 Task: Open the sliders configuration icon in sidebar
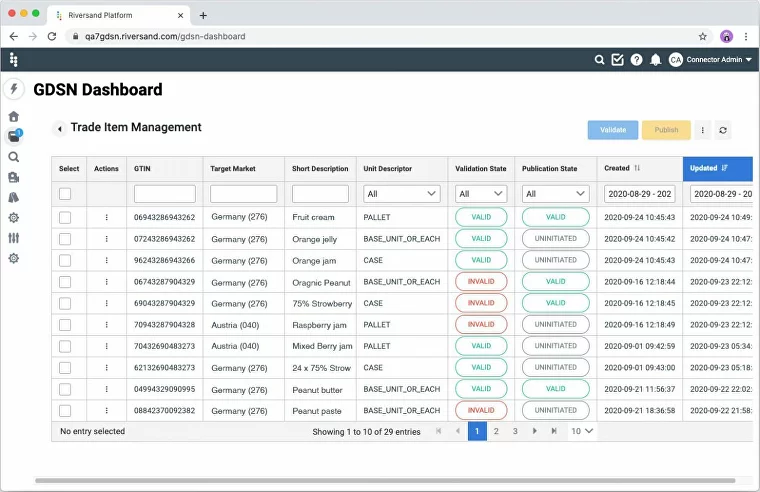[14, 238]
